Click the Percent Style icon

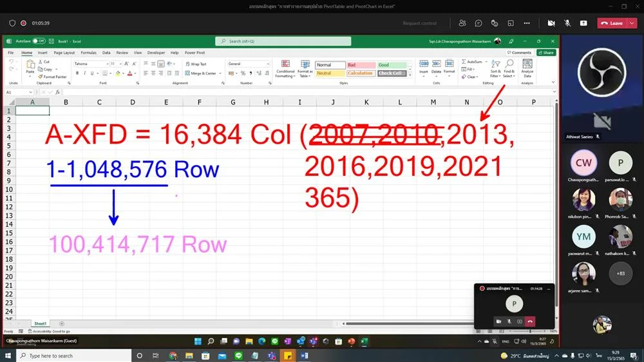click(243, 73)
